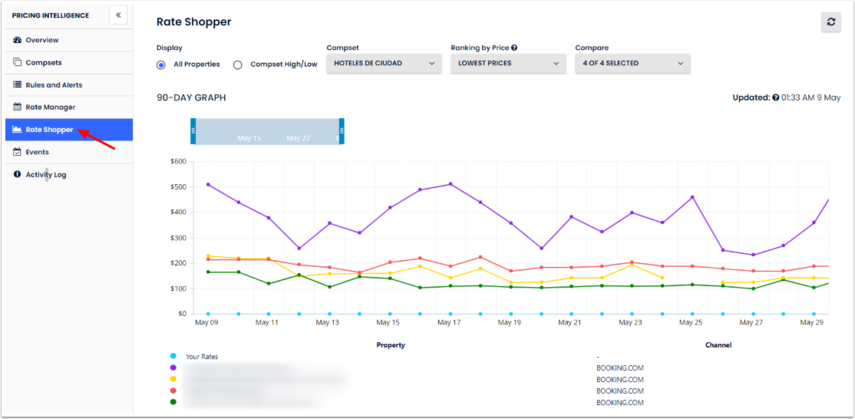Click the purple data point at May 17
This screenshot has height=419, width=855.
451,184
